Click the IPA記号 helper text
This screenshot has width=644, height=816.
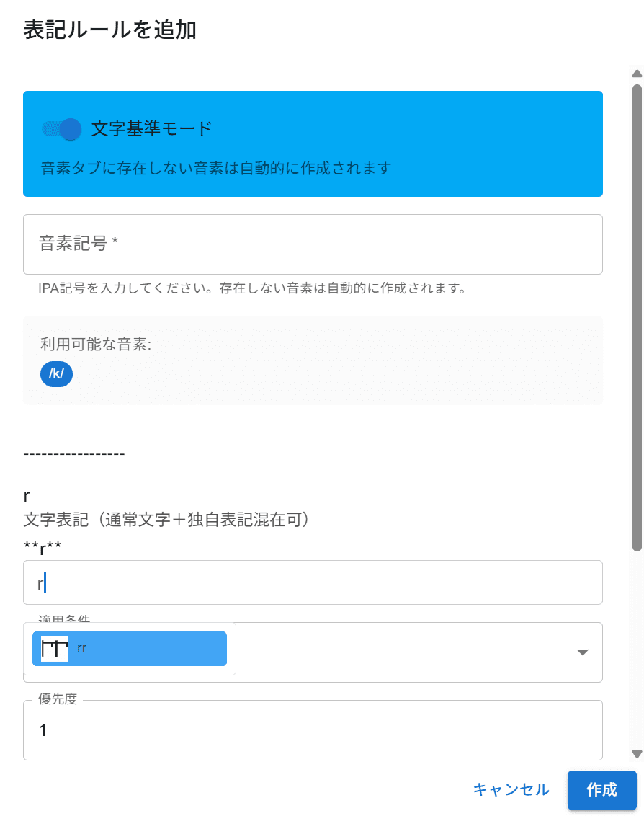(x=252, y=288)
